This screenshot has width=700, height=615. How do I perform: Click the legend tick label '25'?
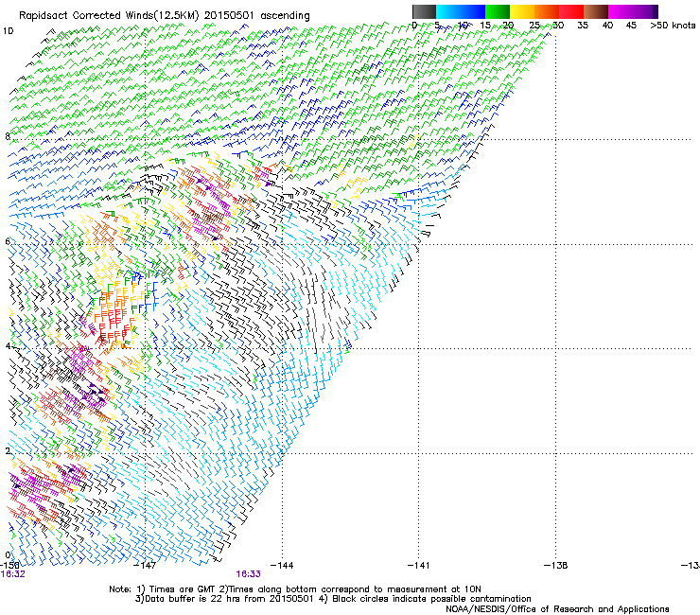tap(534, 25)
